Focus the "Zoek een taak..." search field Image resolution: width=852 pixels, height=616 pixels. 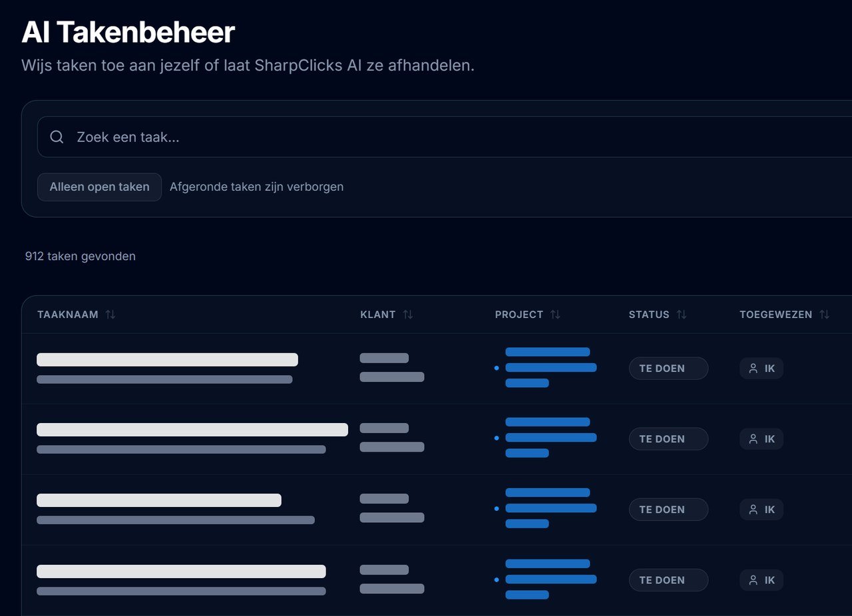point(445,137)
